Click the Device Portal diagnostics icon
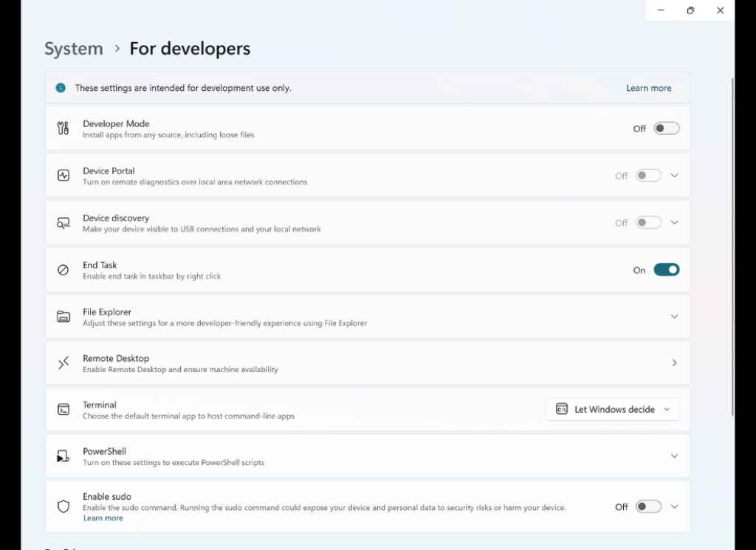 63,175
